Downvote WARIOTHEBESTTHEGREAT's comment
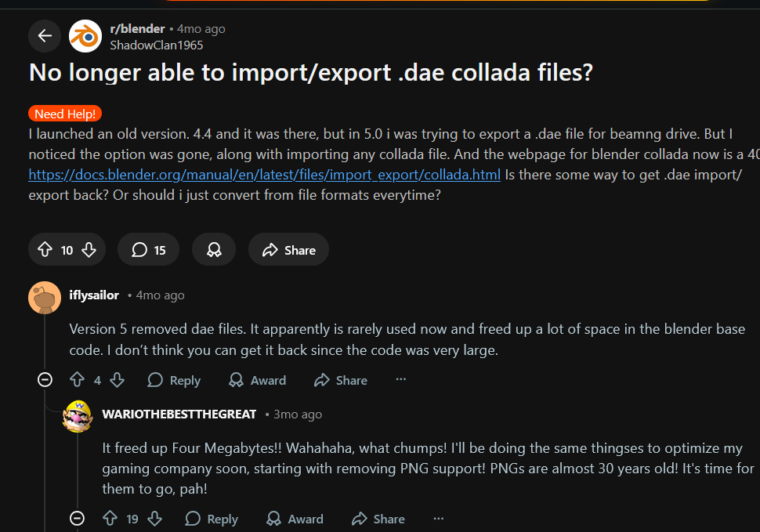The width and height of the screenshot is (760, 532). 154,519
